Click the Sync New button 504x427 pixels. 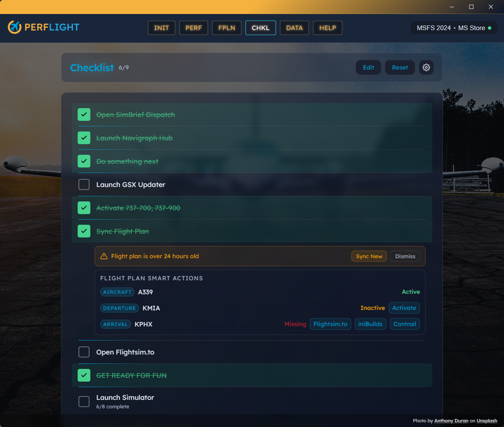tap(369, 256)
